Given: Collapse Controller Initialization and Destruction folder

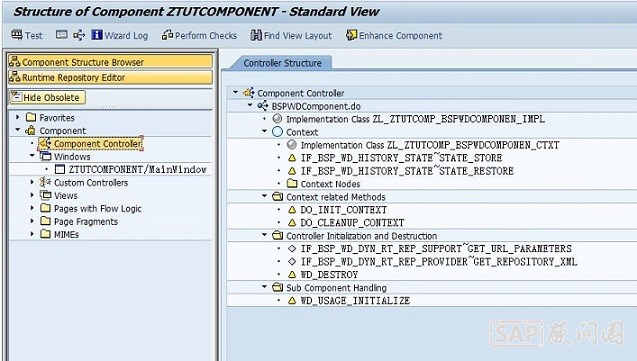Looking at the screenshot, I should coord(264,235).
